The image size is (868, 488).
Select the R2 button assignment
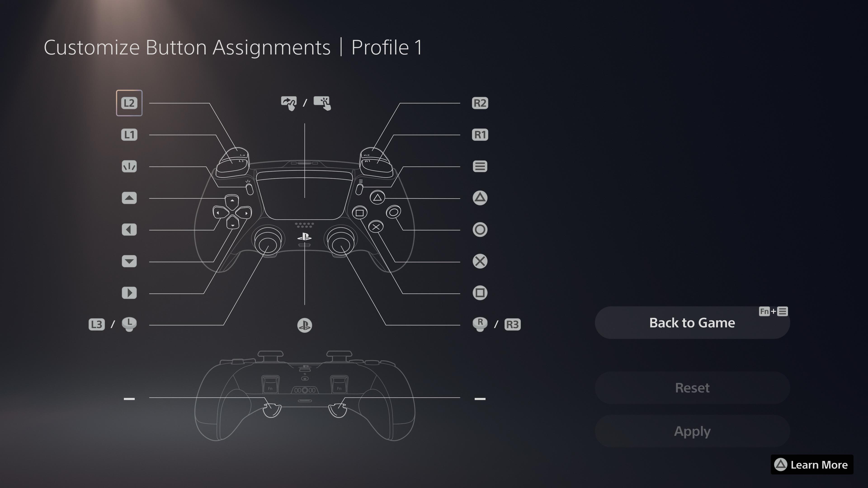[x=480, y=103]
